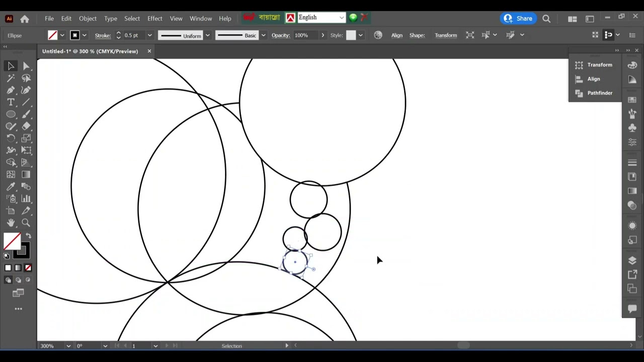Open the Uniform width profile dropdown
Viewport: 644px width, 362px height.
(207, 35)
